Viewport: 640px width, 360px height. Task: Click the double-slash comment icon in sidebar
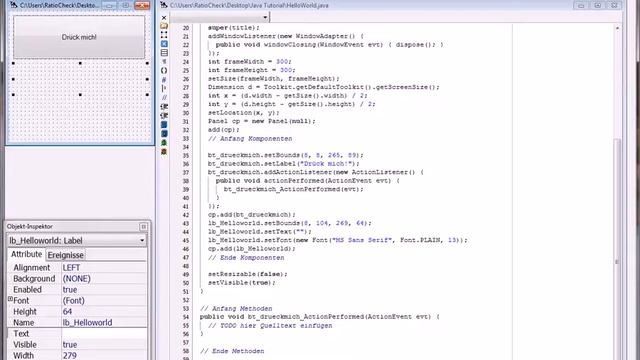coord(164,98)
